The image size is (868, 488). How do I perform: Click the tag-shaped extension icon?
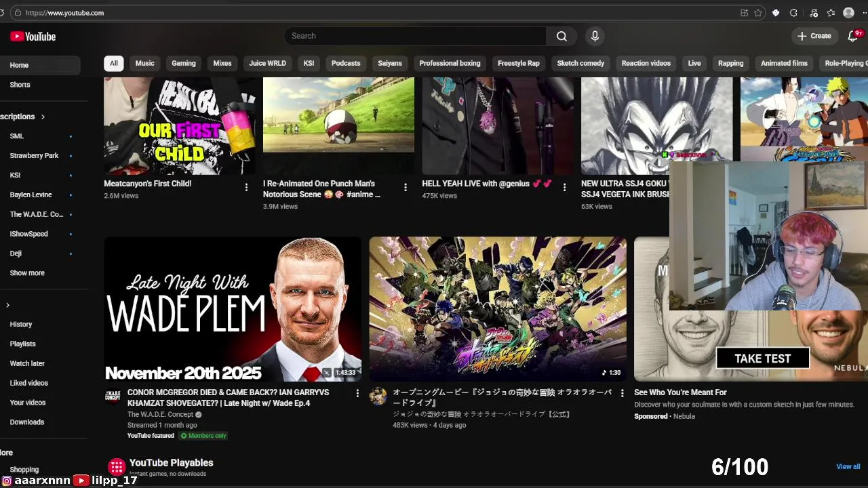point(776,13)
